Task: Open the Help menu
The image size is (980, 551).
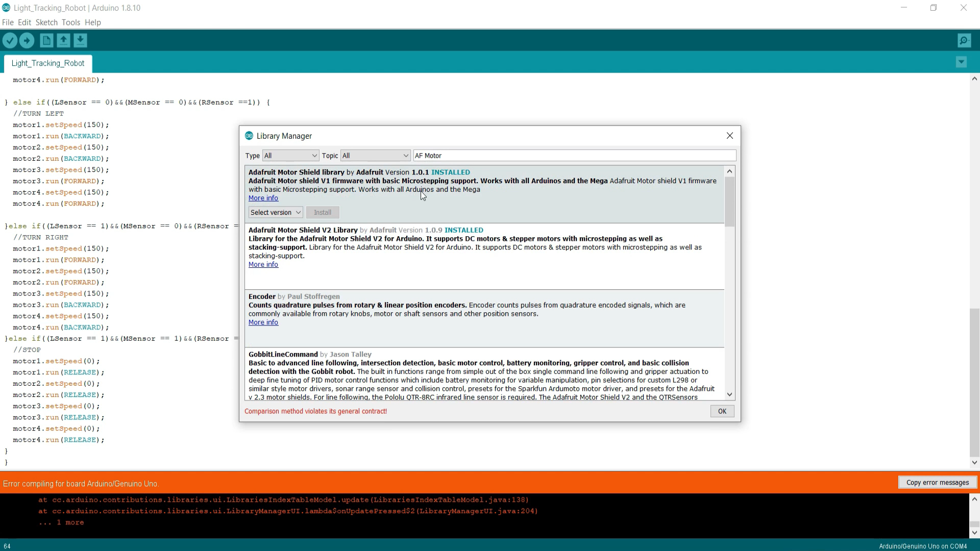Action: tap(93, 22)
